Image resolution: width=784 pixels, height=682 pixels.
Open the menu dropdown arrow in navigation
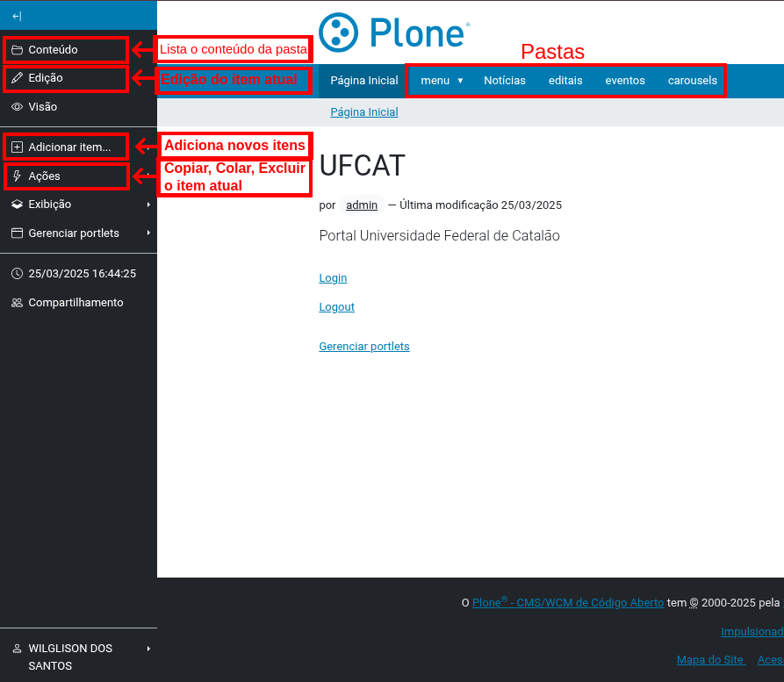coord(460,81)
